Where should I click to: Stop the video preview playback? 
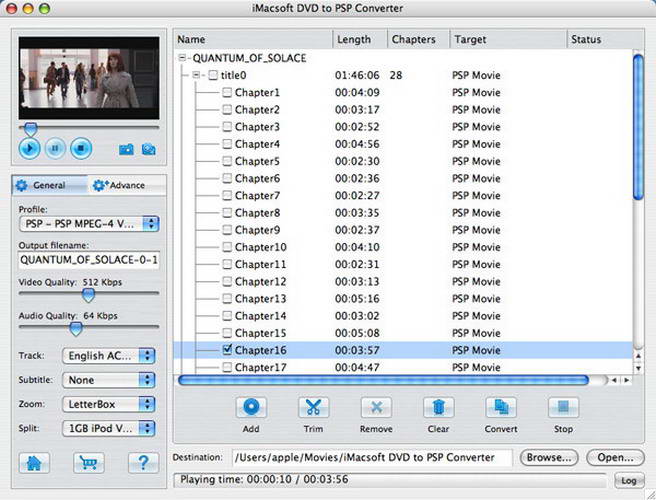[81, 148]
